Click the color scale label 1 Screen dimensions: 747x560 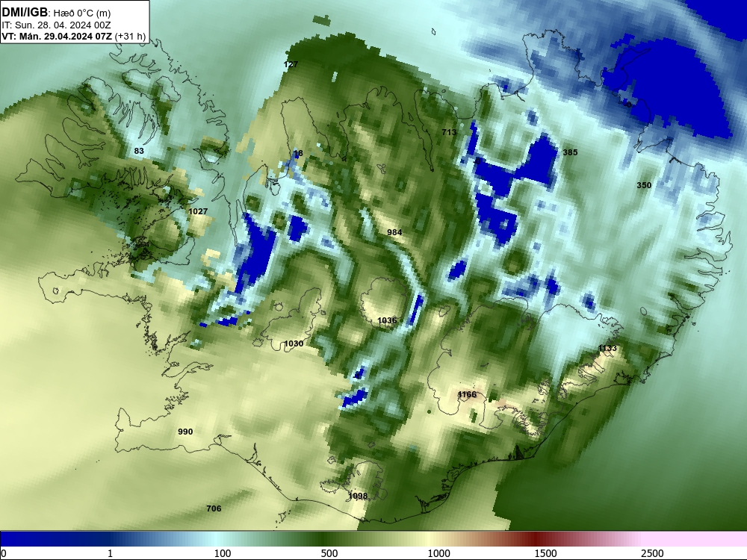(111, 553)
